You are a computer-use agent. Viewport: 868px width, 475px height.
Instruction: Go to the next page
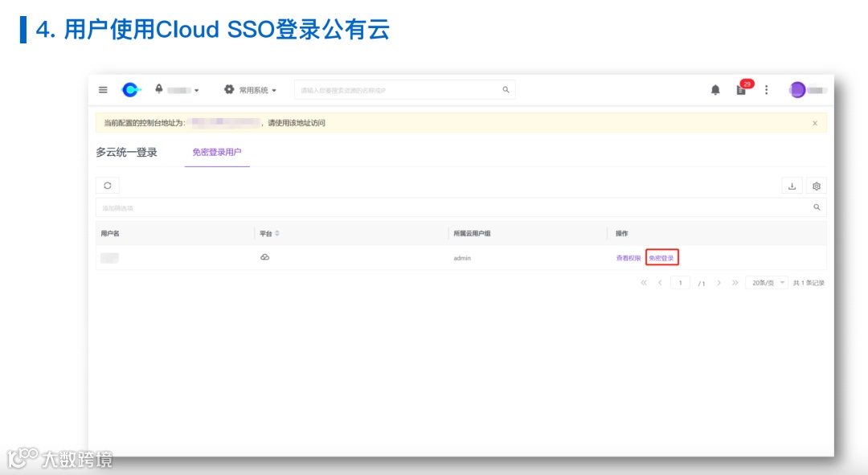pyautogui.click(x=719, y=283)
